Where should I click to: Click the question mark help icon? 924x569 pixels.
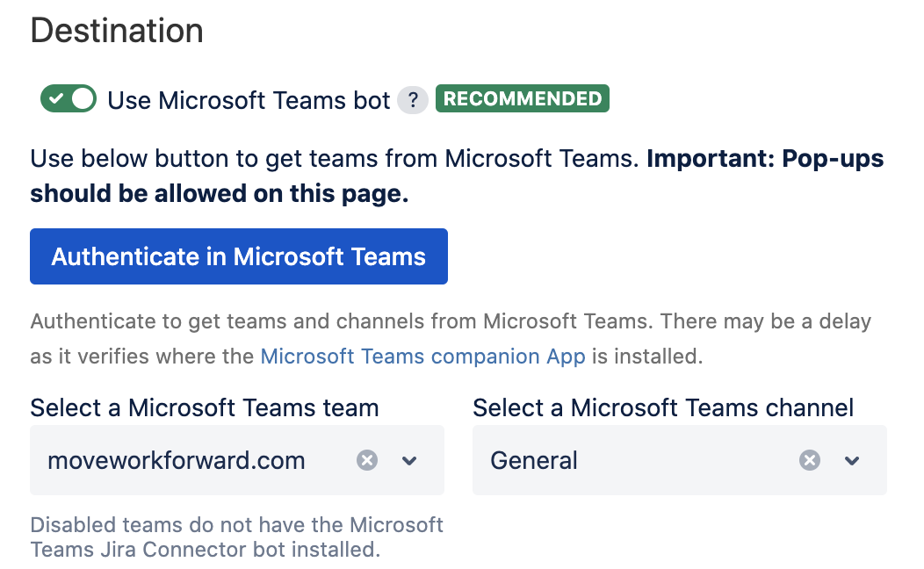tap(412, 100)
